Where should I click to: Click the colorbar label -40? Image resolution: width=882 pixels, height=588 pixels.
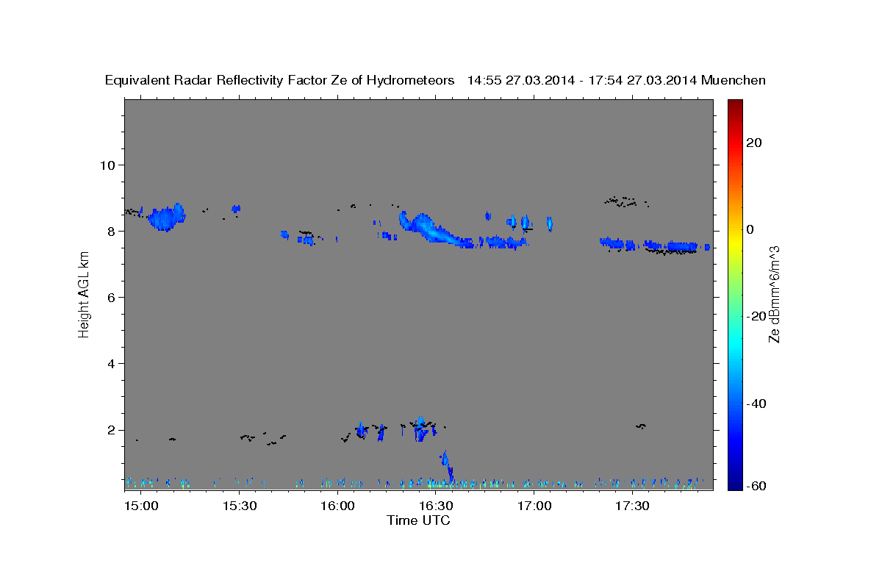[756, 404]
